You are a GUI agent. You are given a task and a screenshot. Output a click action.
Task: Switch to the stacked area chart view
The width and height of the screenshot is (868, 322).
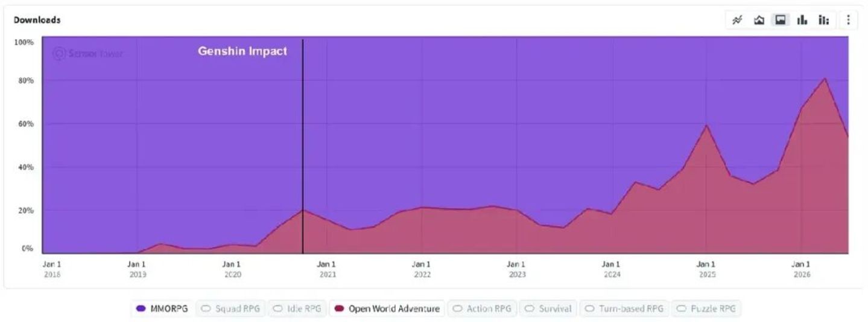pyautogui.click(x=759, y=20)
